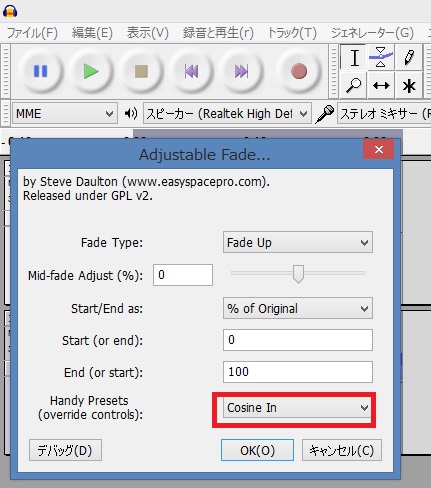The height and width of the screenshot is (488, 431).
Task: Select the I-beam Selection tool
Action: pyautogui.click(x=354, y=57)
